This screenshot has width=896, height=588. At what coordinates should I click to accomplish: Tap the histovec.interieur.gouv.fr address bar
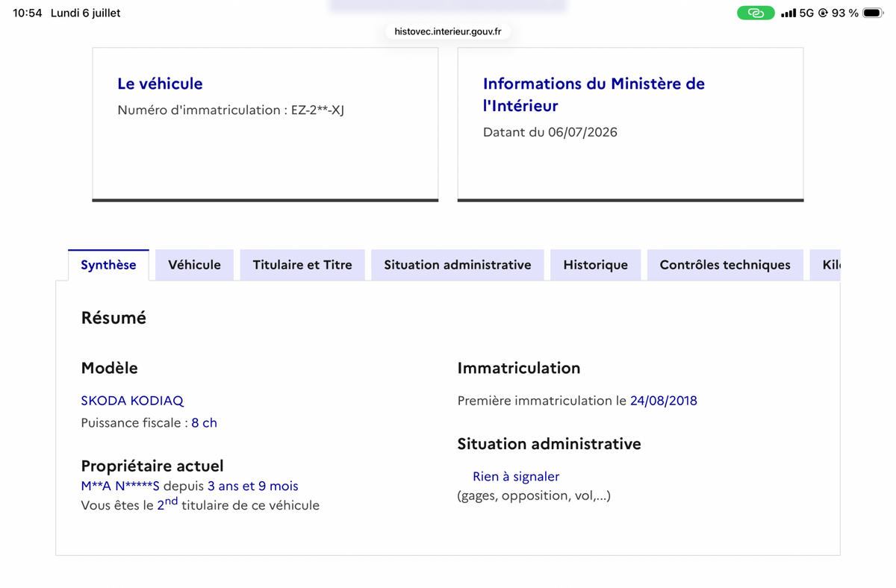[448, 31]
